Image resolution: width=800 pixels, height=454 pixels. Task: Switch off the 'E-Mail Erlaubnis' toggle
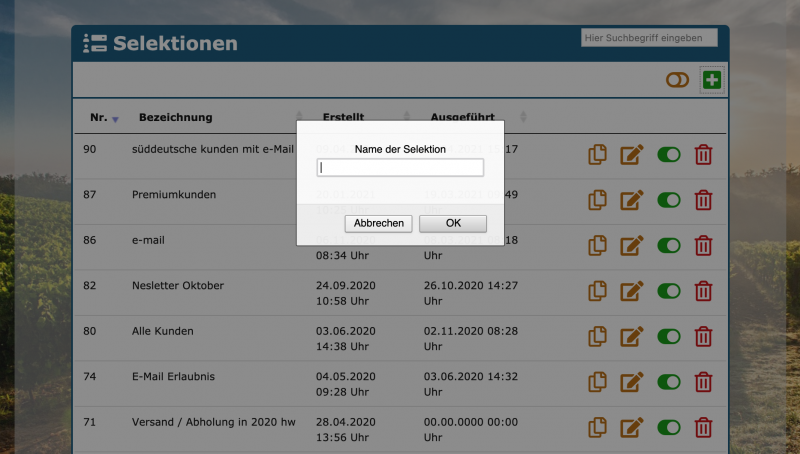[x=668, y=382]
